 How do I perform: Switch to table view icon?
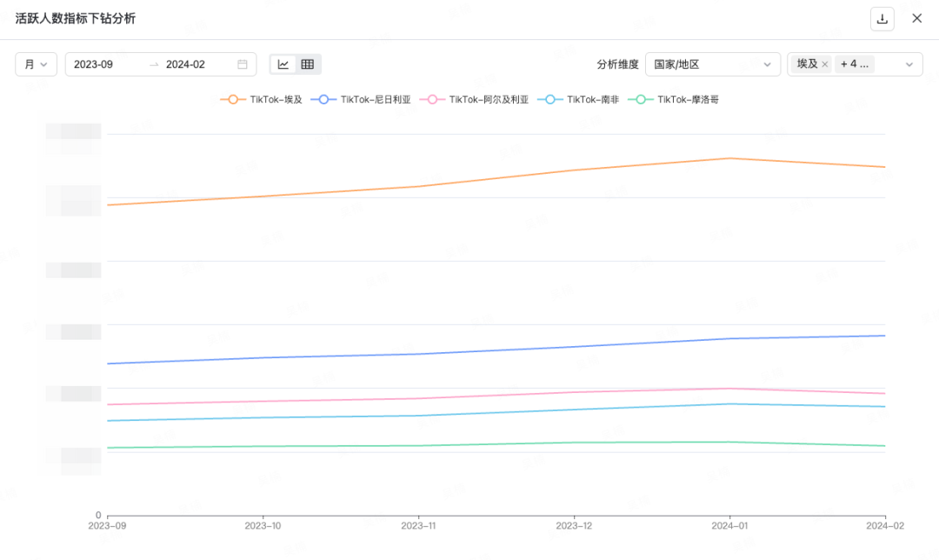308,64
